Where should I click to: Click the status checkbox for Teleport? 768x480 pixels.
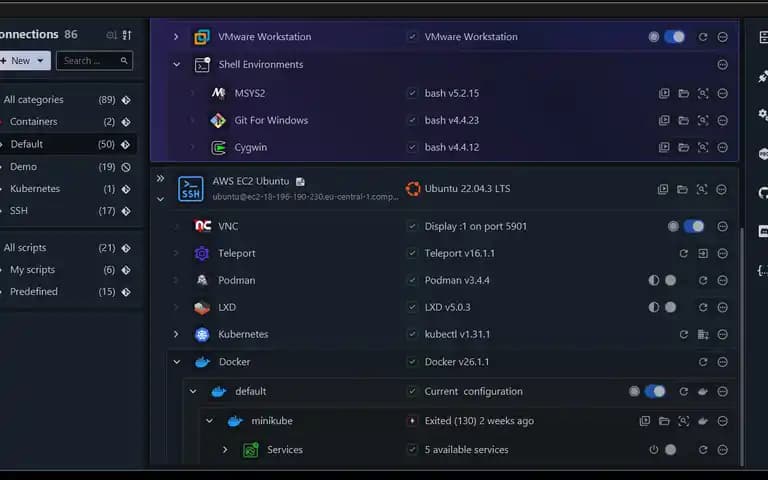[412, 253]
